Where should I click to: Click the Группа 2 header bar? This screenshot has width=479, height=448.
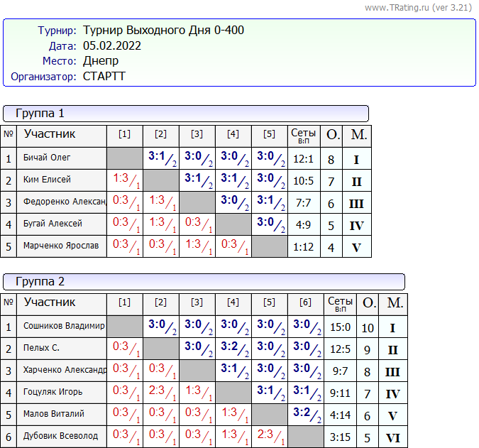click(204, 282)
